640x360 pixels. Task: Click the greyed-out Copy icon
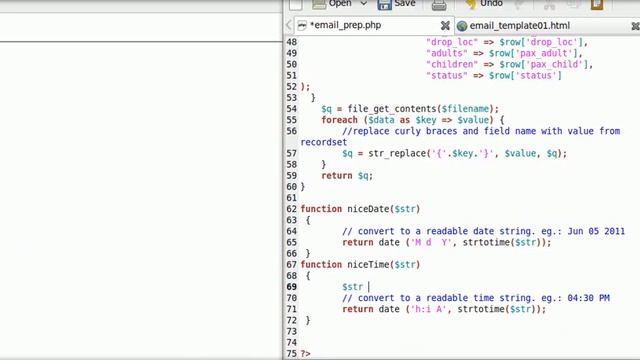coord(573,4)
